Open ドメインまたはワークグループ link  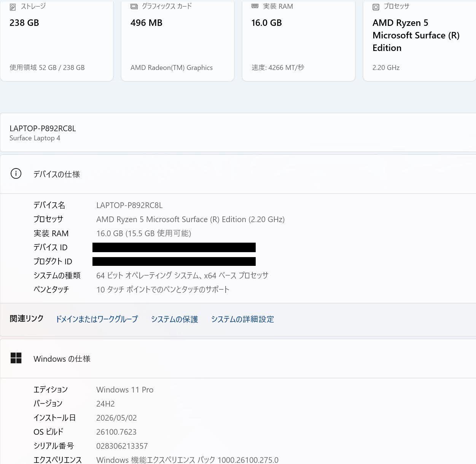click(x=97, y=319)
